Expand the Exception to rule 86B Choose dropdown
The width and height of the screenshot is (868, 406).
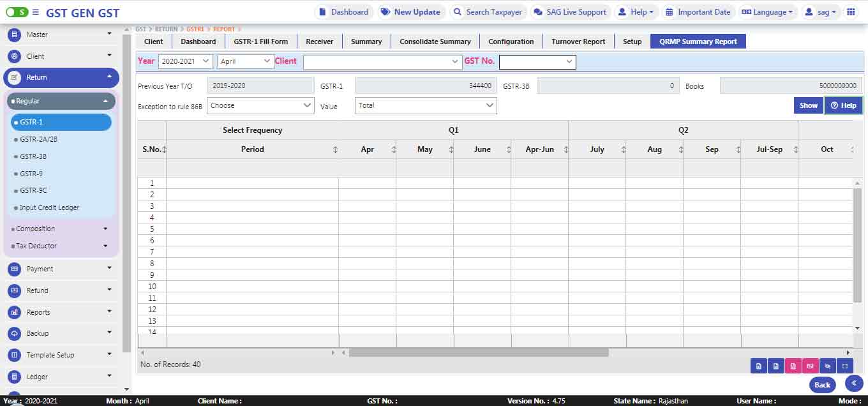(260, 105)
